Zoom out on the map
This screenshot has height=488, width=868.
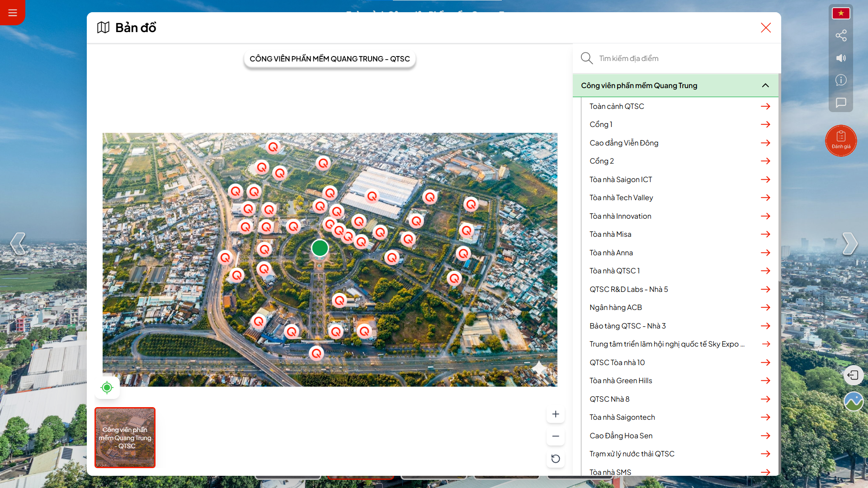(x=556, y=436)
